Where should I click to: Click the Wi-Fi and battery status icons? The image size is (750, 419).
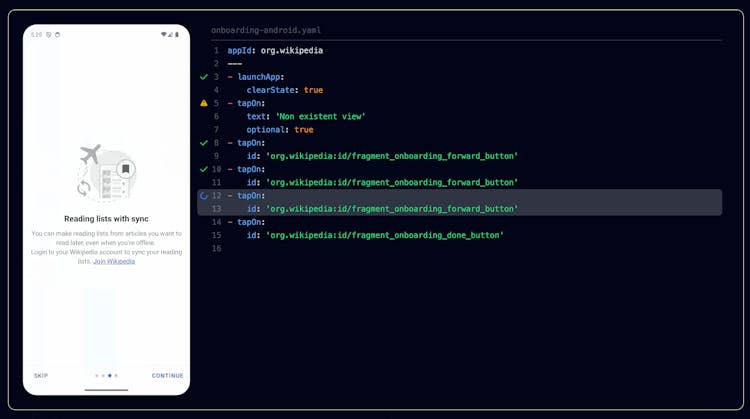[x=170, y=35]
